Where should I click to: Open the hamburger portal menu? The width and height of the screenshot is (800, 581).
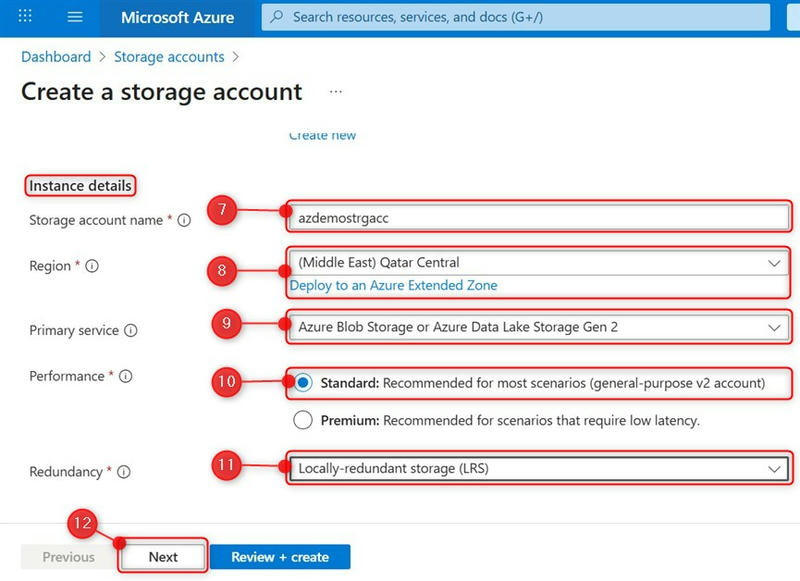[x=74, y=18]
